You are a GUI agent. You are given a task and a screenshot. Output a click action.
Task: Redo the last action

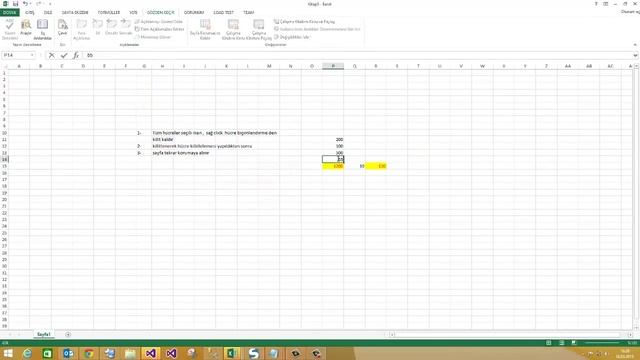click(38, 4)
